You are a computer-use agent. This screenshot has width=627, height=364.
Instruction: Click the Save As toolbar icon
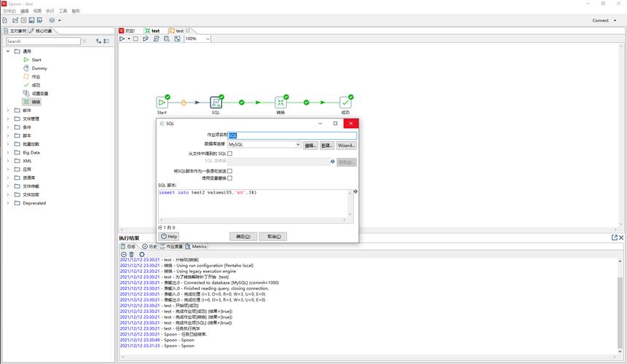point(39,20)
